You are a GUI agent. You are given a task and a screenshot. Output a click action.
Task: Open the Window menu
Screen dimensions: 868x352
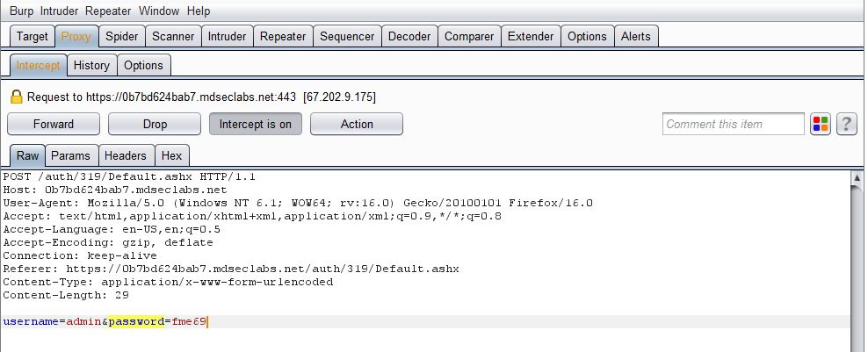pyautogui.click(x=159, y=11)
